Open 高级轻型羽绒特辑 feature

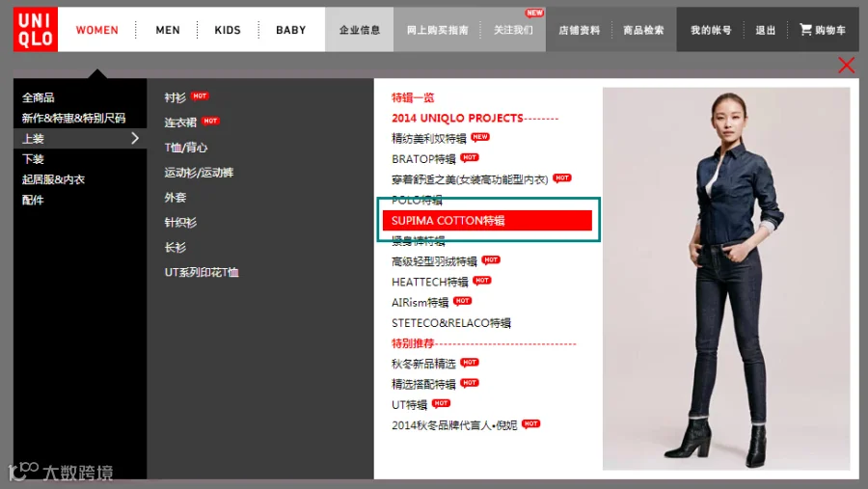(x=434, y=261)
